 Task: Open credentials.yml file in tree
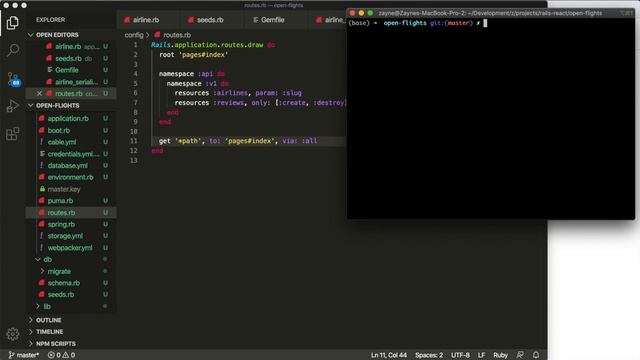[71, 154]
